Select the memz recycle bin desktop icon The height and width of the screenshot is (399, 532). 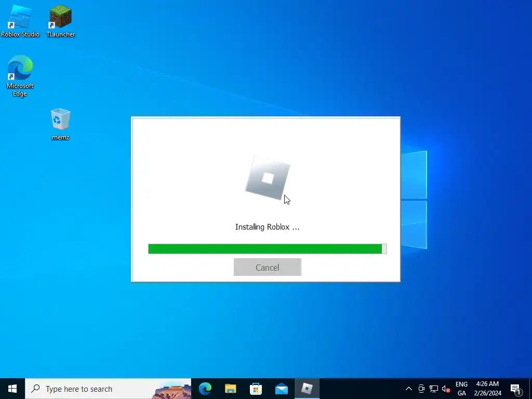coord(61,124)
